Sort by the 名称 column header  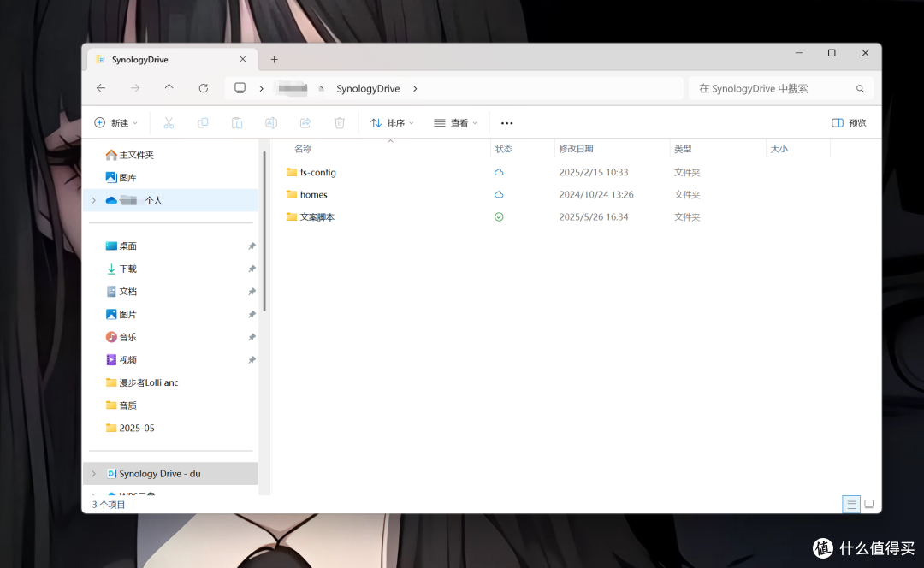tap(303, 149)
